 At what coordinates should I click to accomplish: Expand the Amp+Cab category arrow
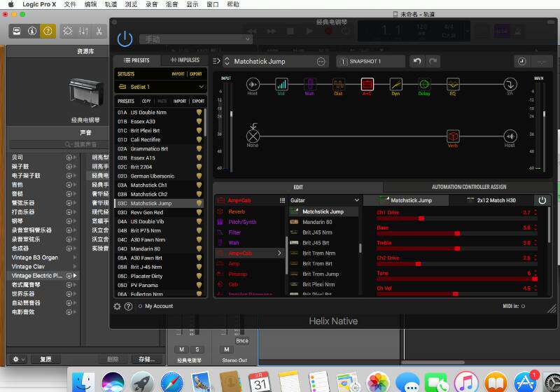coord(279,253)
